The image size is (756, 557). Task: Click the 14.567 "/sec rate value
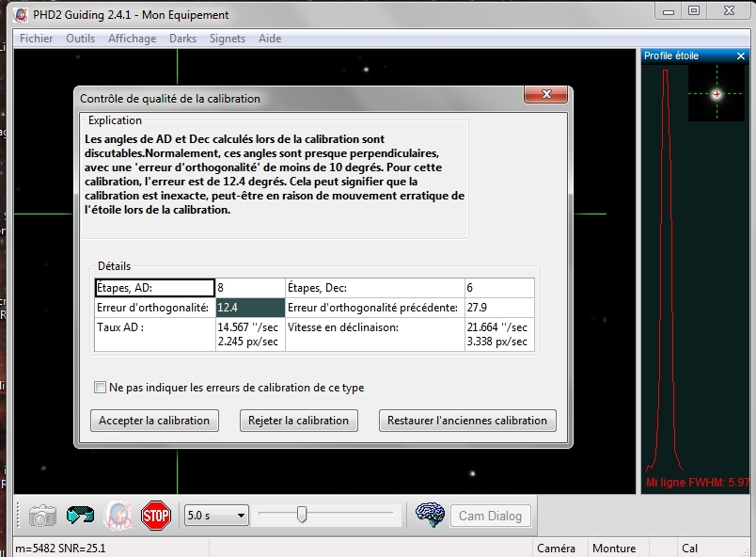click(248, 327)
